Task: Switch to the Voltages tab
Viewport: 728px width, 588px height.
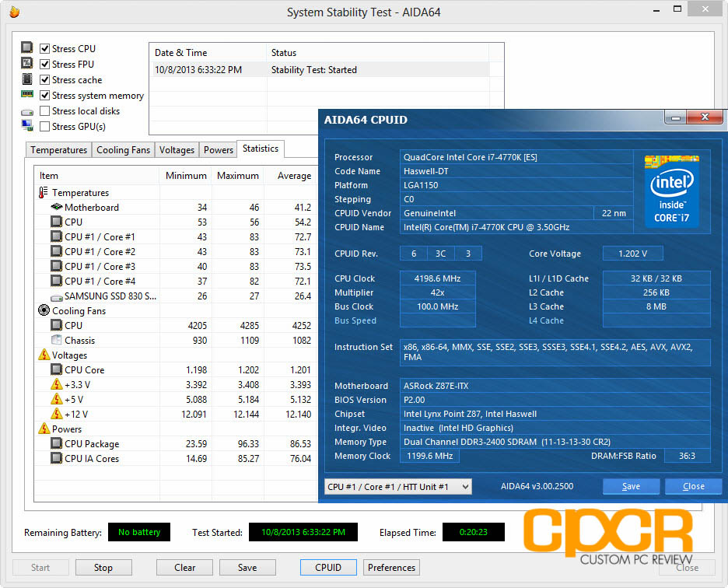Action: pos(177,150)
